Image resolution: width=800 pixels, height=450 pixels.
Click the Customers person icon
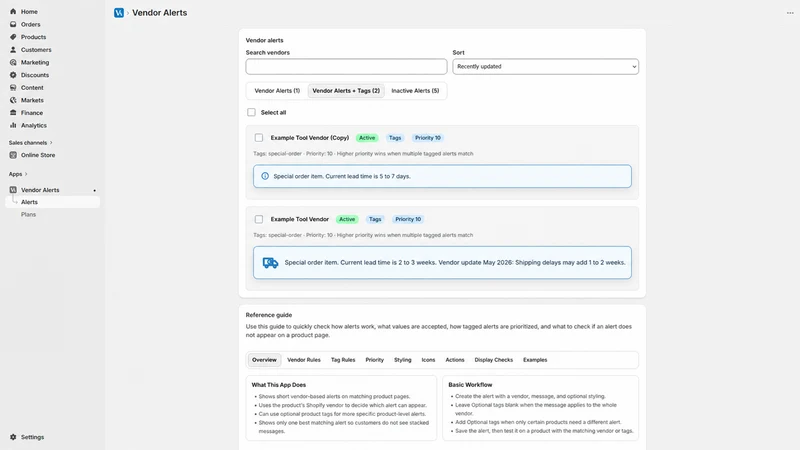pos(13,49)
